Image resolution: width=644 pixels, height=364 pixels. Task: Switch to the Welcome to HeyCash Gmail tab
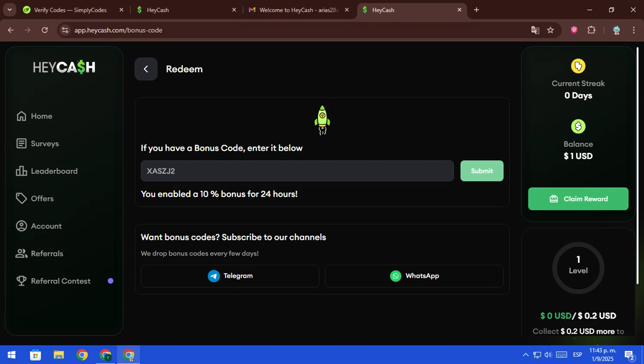(298, 10)
